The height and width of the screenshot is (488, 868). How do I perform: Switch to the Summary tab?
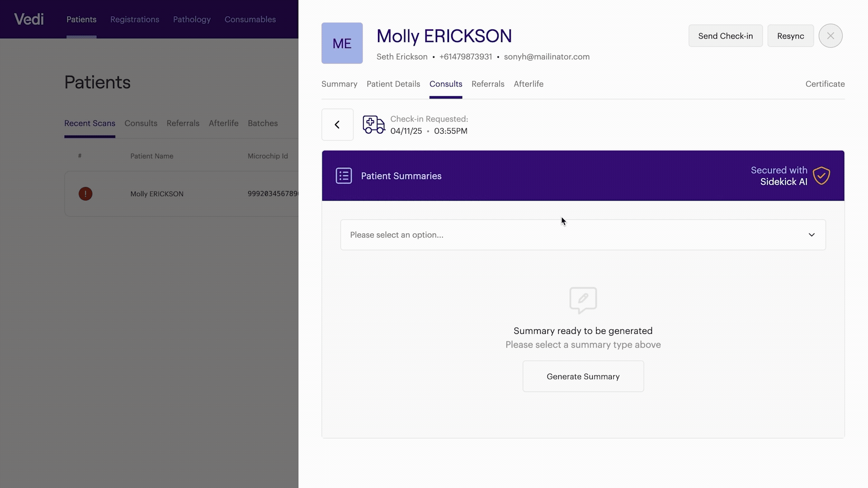(339, 84)
